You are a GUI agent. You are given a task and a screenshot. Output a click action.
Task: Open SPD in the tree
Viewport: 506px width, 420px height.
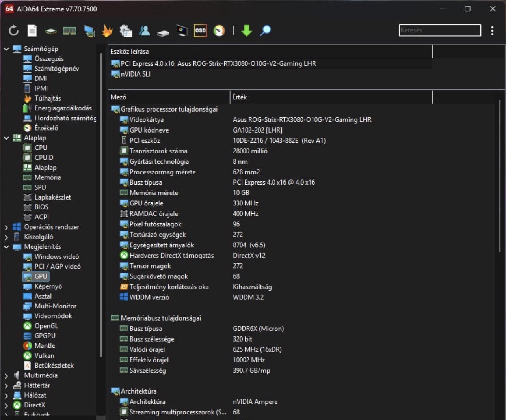tap(40, 187)
